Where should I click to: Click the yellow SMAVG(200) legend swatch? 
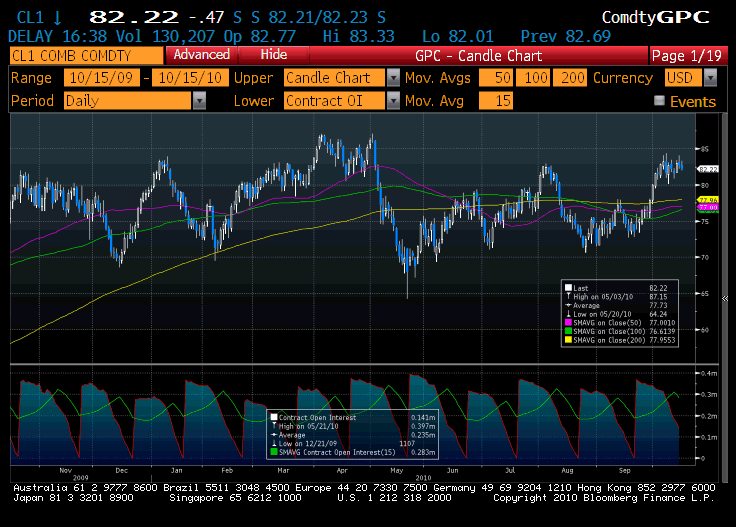(x=568, y=339)
